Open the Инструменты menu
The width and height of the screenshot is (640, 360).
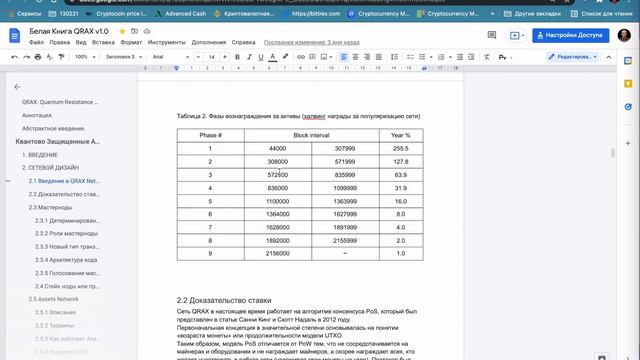coord(167,42)
